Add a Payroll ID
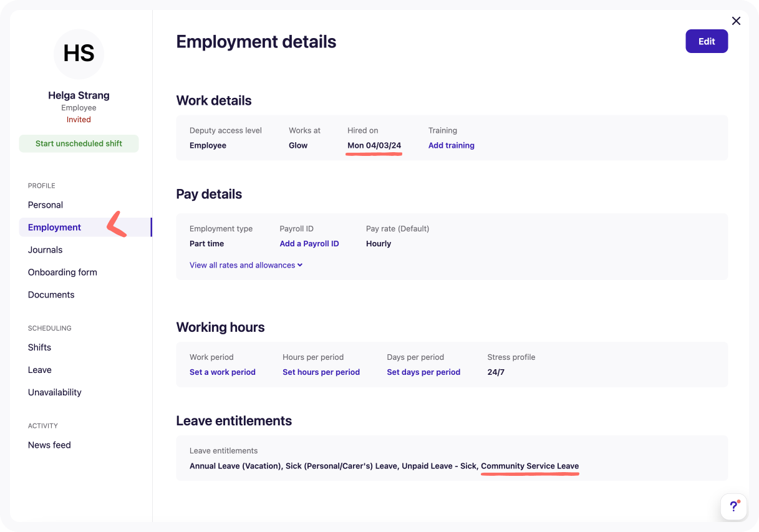This screenshot has height=532, width=759. (x=309, y=243)
